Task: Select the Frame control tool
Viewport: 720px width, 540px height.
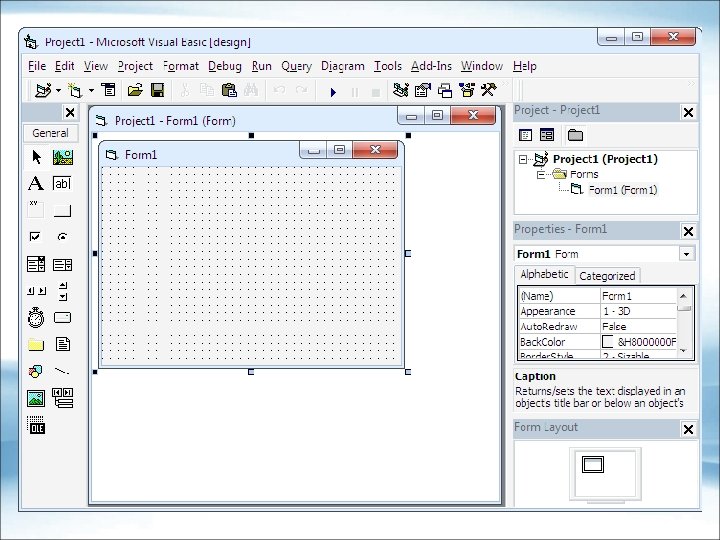Action: 36,210
